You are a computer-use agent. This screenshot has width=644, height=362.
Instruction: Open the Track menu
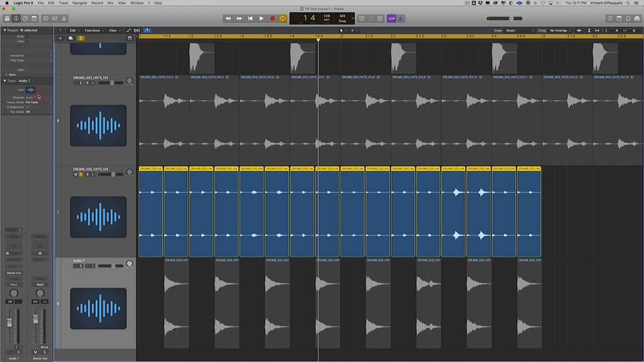pyautogui.click(x=63, y=3)
